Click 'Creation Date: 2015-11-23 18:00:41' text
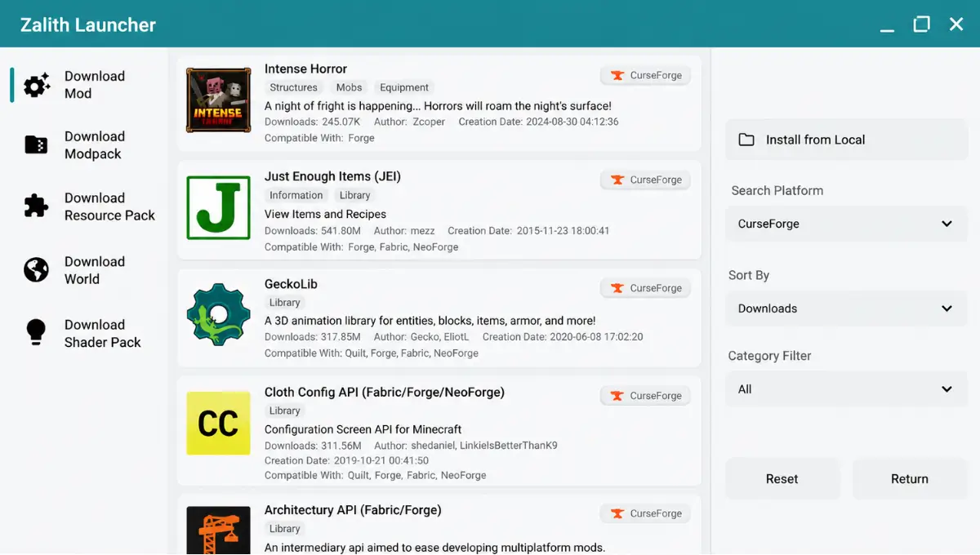Image resolution: width=980 pixels, height=555 pixels. click(528, 231)
